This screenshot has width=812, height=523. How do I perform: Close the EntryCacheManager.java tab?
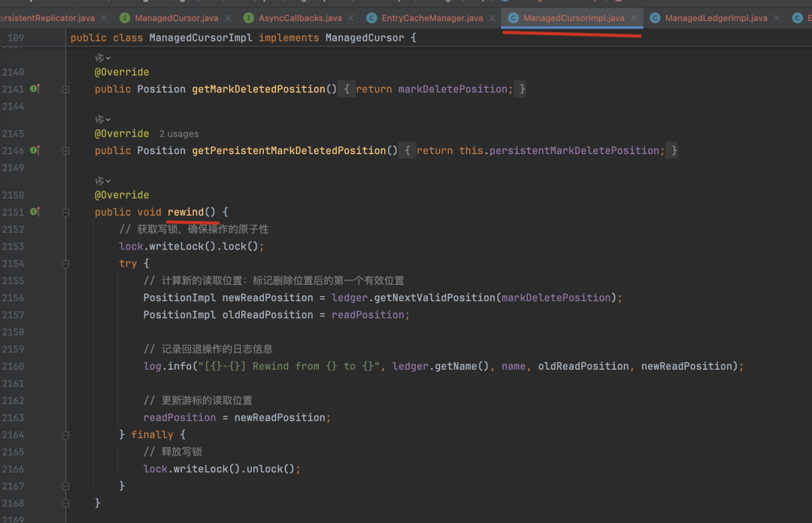492,18
